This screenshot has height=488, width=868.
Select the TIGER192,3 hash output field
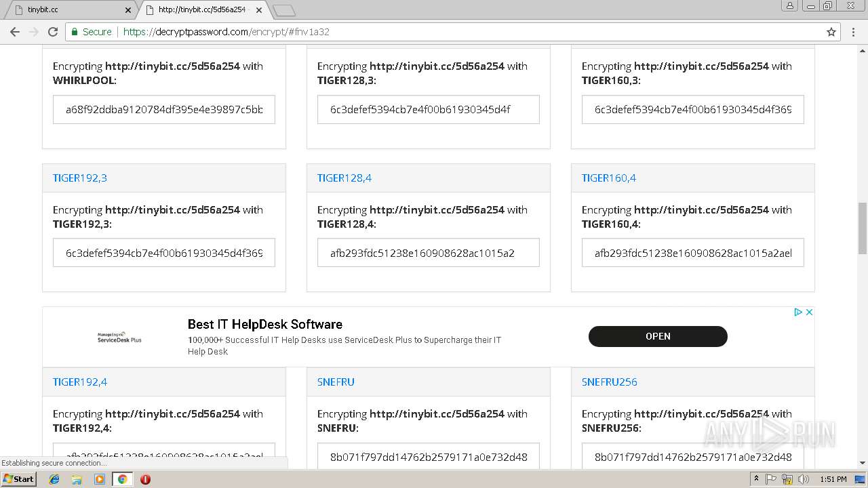(x=164, y=253)
